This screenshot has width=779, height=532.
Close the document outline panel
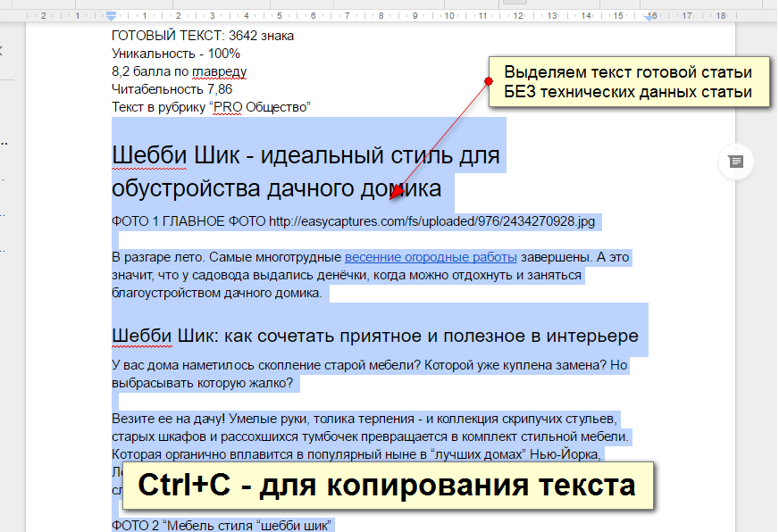(3, 51)
